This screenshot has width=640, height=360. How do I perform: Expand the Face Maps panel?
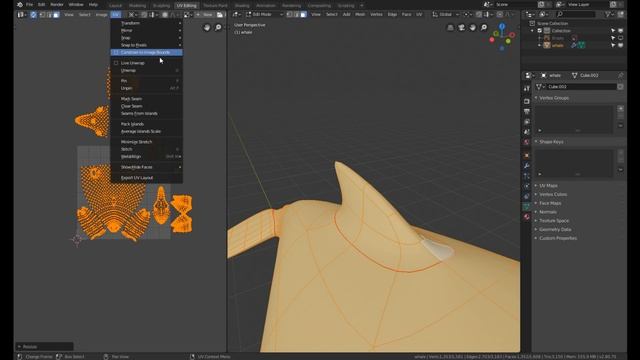(x=550, y=203)
